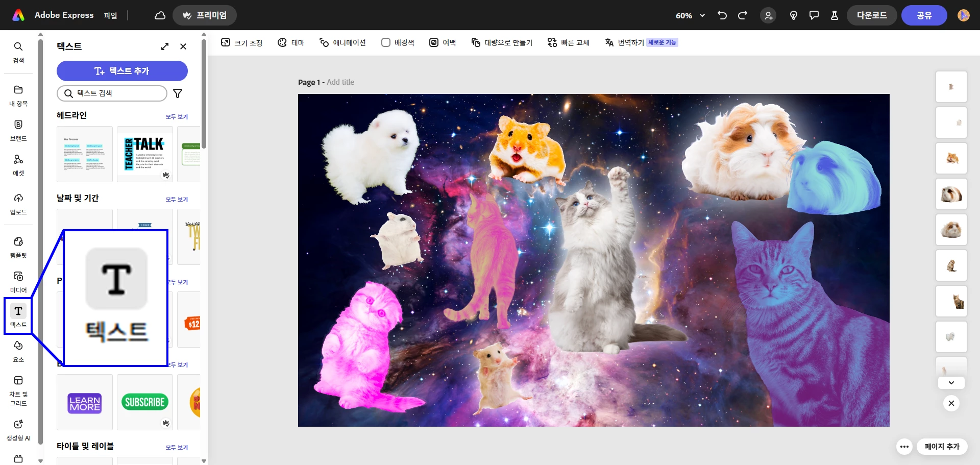The image size is (980, 465).
Task: Click the 프리미엄 (Premium) button
Action: pyautogui.click(x=205, y=15)
